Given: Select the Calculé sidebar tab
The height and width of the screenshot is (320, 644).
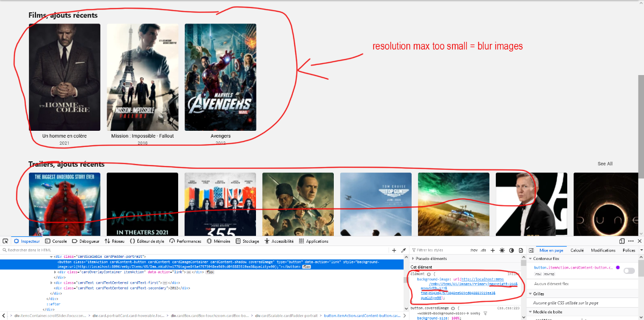Looking at the screenshot, I should 577,250.
